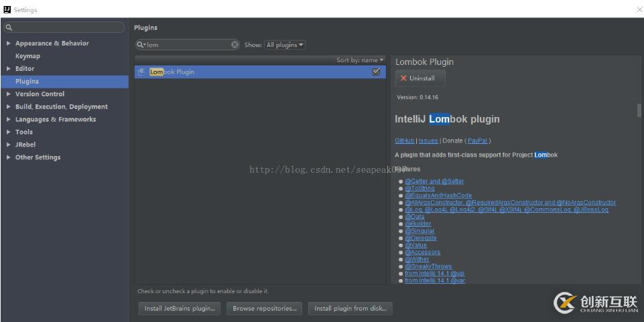Open the Show All plugins dropdown
The height and width of the screenshot is (322, 644).
[285, 45]
